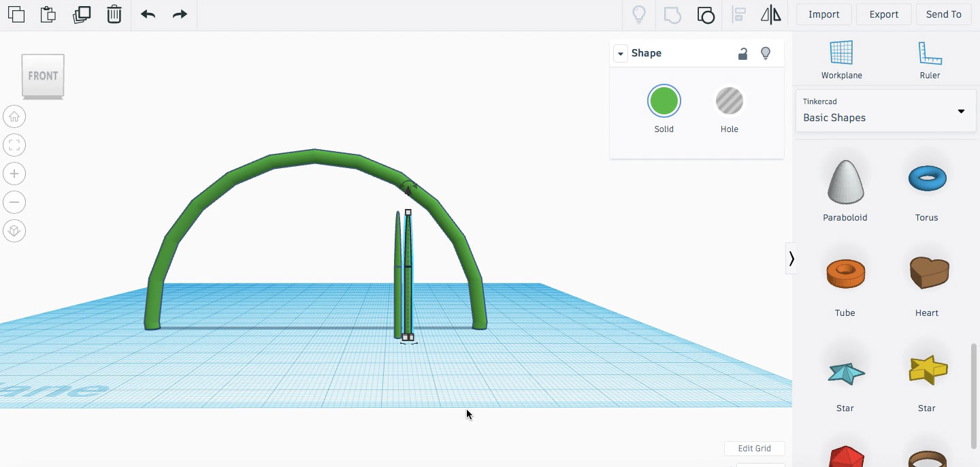The image size is (980, 467).
Task: Click the shapes panel vertical scrollbar
Action: [x=975, y=396]
